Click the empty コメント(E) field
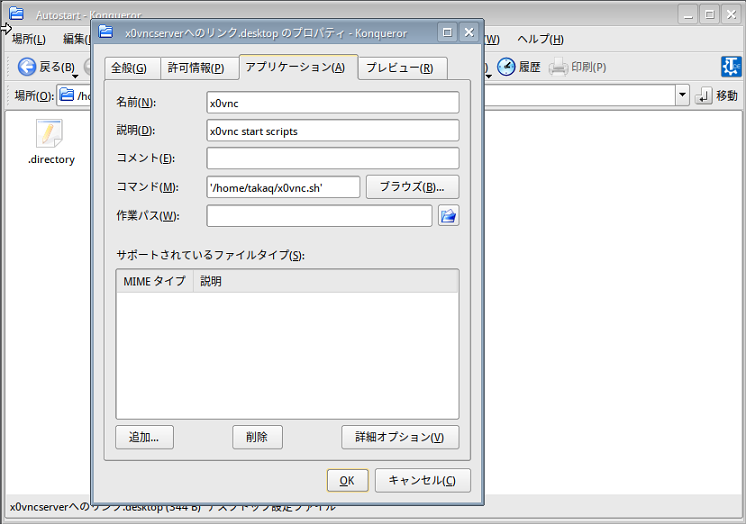The width and height of the screenshot is (746, 525). pos(333,158)
